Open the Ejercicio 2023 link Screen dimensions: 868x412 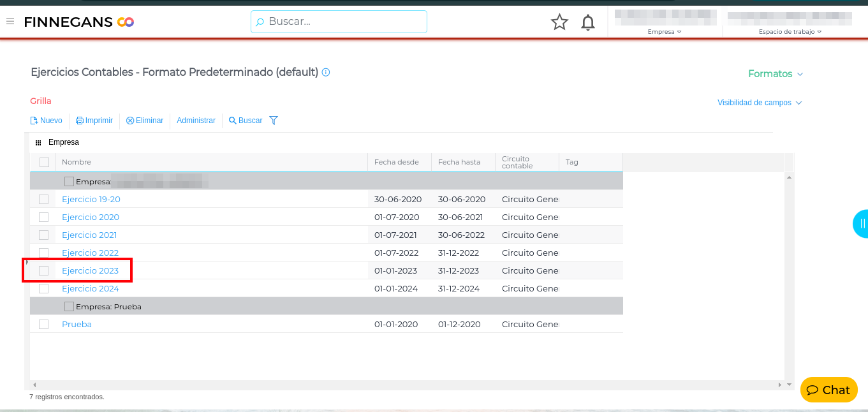point(90,270)
